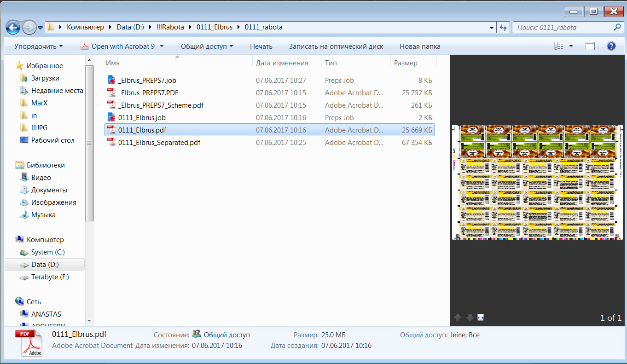Open 'Недавние места' in favorites
The width and height of the screenshot is (627, 364).
point(57,91)
